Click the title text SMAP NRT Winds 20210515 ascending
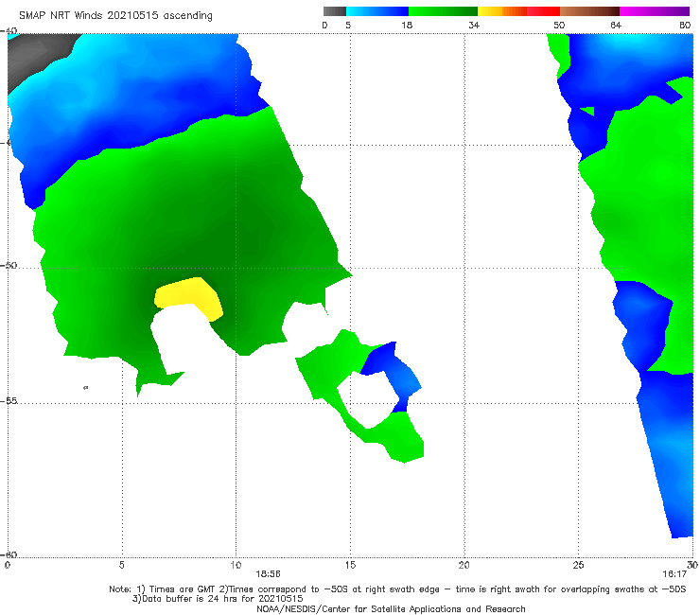The image size is (700, 615). pos(115,15)
